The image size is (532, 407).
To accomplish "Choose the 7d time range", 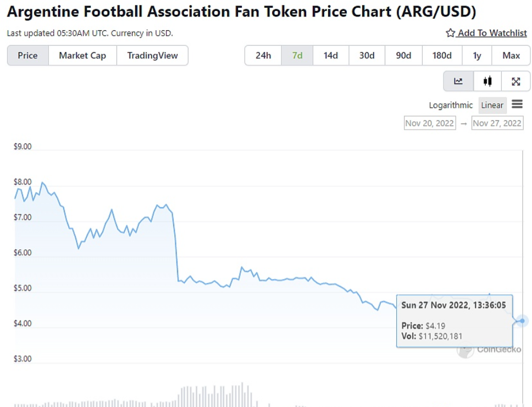I will point(297,55).
